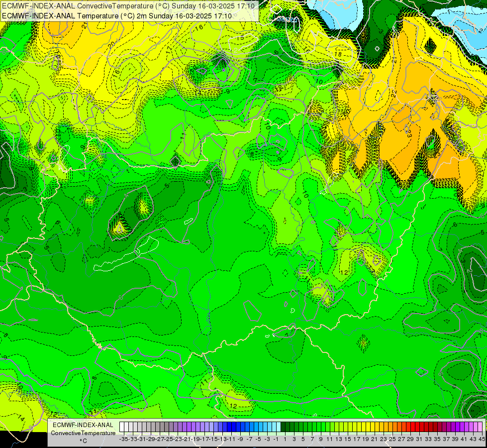
Task: Click the legend scale value 13
Action: point(338,440)
